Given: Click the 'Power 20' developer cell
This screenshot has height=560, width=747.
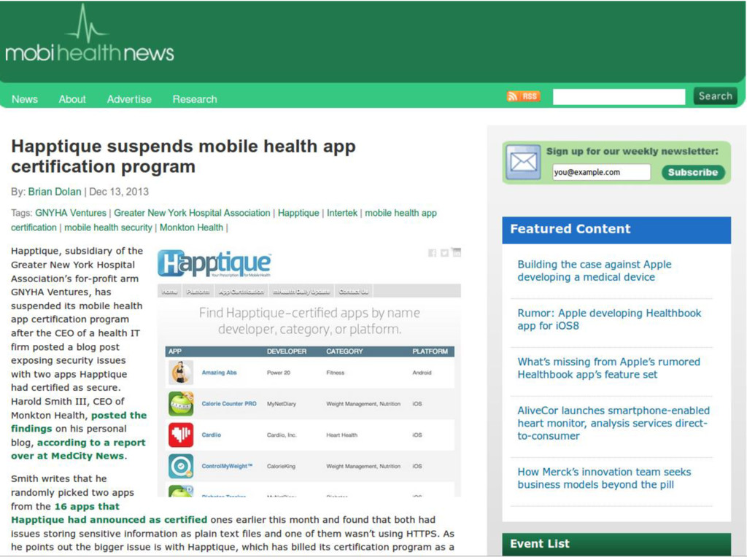Looking at the screenshot, I should [x=279, y=373].
